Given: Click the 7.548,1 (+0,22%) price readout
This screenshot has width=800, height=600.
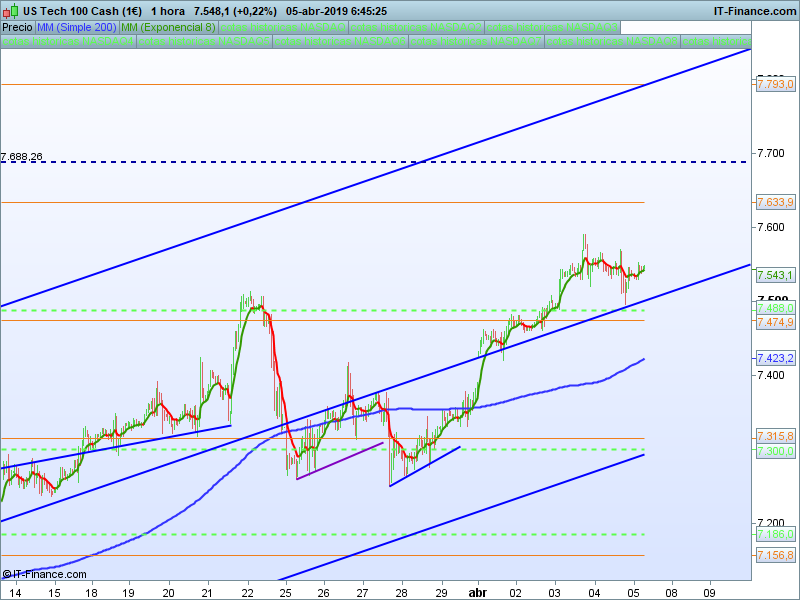Looking at the screenshot, I should pyautogui.click(x=235, y=11).
